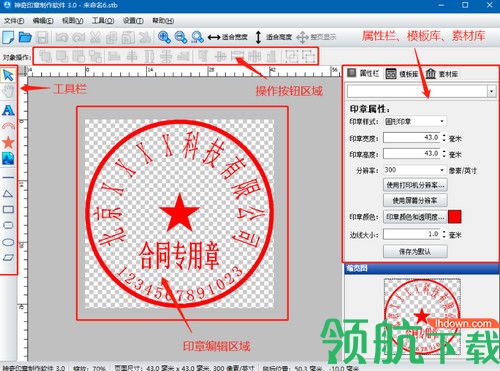Click 使用打印机分辨率... button

415,185
